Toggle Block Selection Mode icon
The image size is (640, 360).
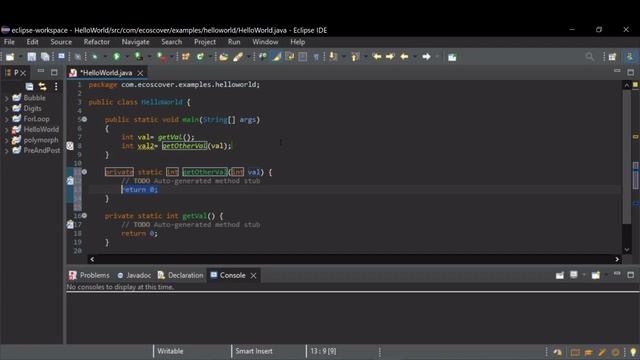point(303,57)
